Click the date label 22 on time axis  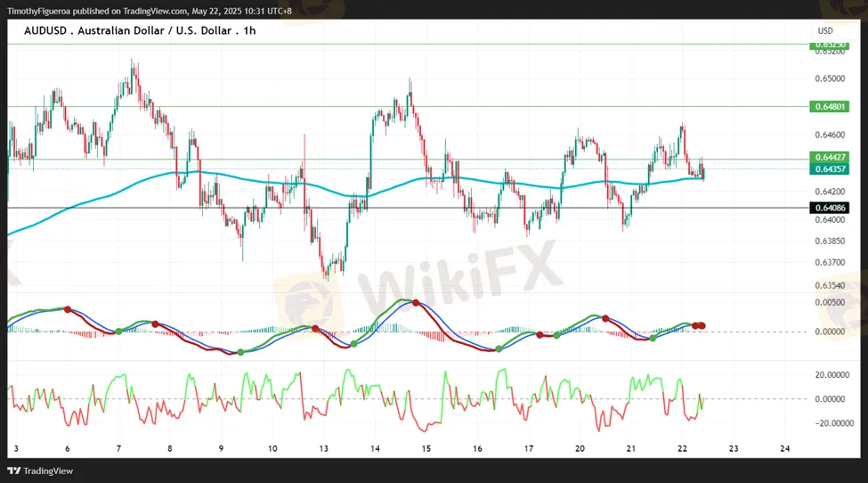point(681,447)
